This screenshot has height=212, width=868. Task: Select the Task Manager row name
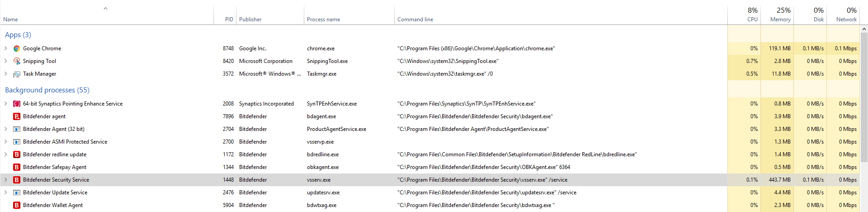coord(39,74)
